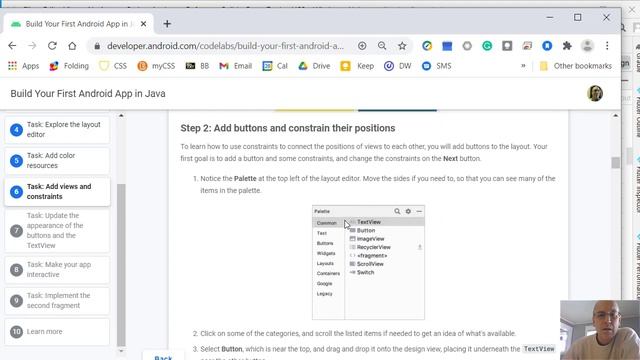Click the main page scrollbar thumb
This screenshot has width=640, height=360.
tap(616, 162)
